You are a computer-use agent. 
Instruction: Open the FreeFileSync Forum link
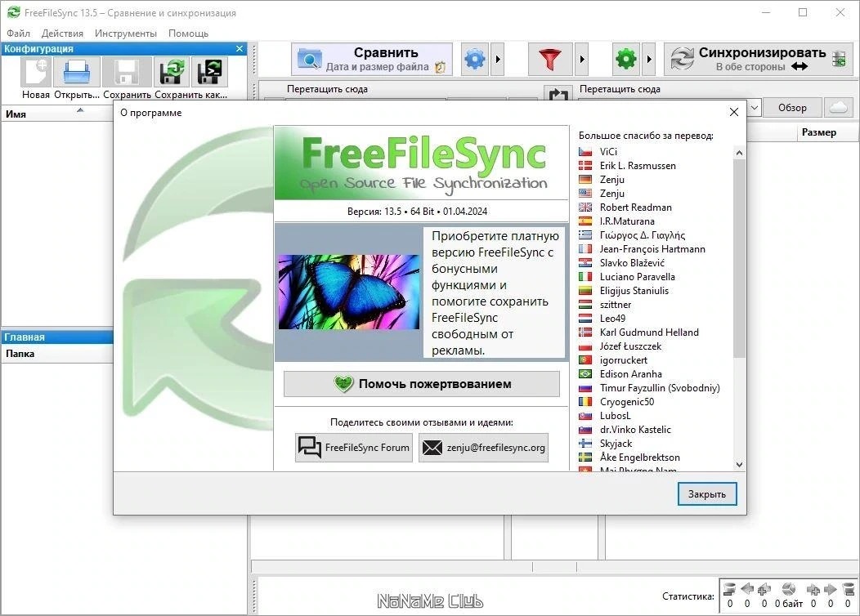pos(354,448)
